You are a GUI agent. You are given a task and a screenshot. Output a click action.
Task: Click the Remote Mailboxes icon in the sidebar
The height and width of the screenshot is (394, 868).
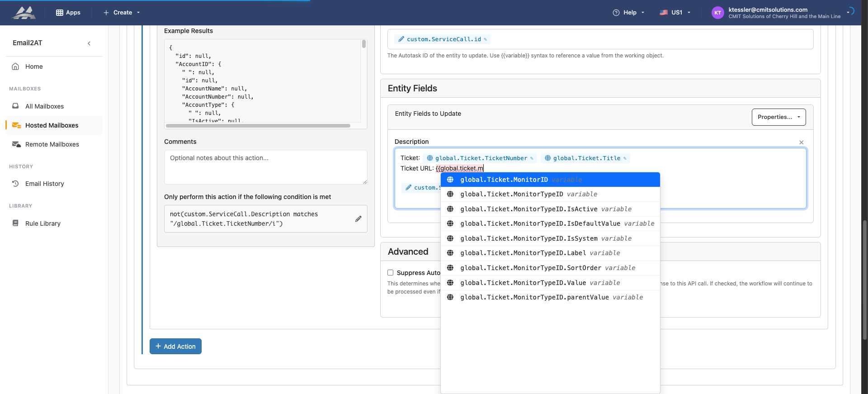pyautogui.click(x=16, y=144)
